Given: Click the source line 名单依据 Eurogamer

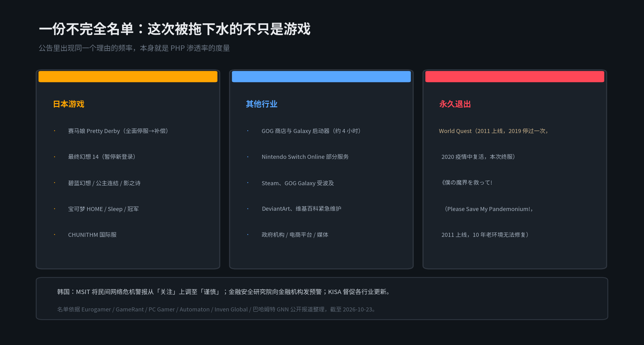Looking at the screenshot, I should [x=217, y=309].
